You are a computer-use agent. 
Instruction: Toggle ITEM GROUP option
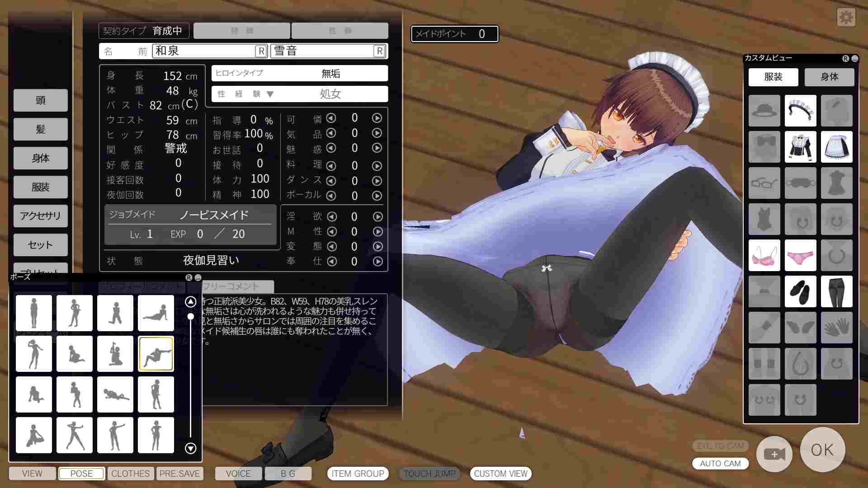(x=358, y=474)
